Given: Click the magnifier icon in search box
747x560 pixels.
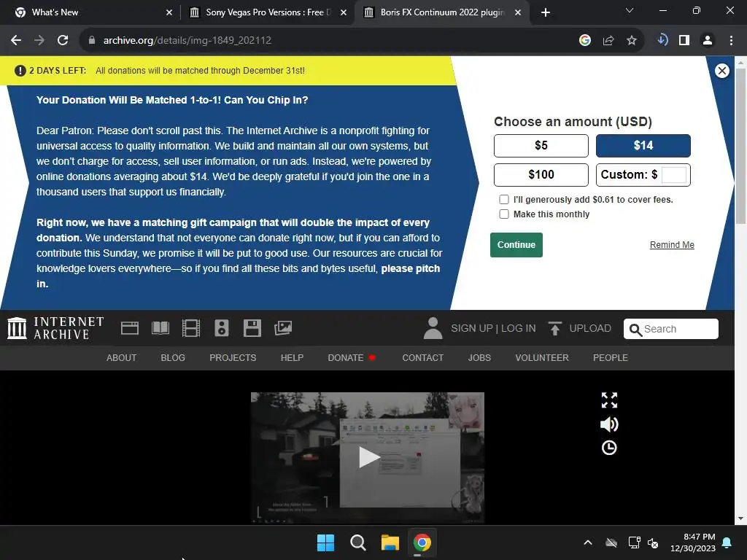Looking at the screenshot, I should (x=635, y=330).
